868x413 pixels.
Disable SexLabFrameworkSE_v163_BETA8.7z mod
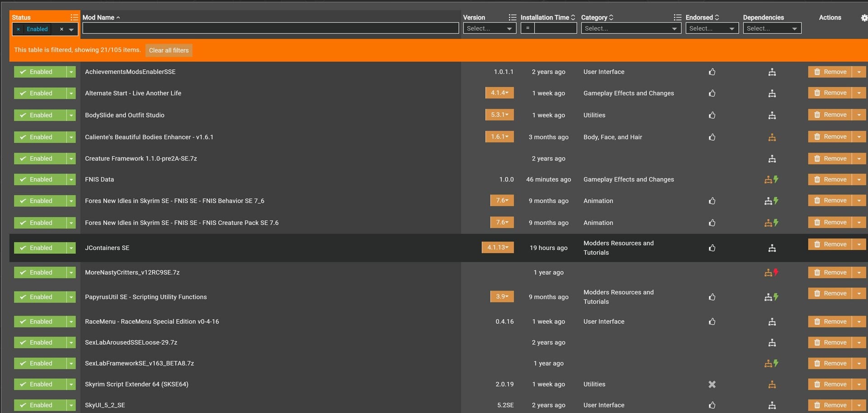[40, 363]
